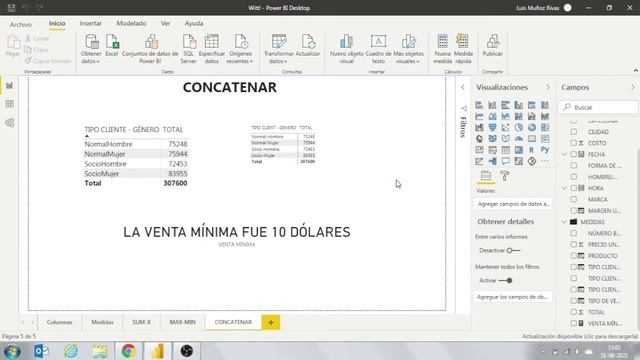Switch to the SUM-X page tab
This screenshot has width=640, height=360.
141,322
